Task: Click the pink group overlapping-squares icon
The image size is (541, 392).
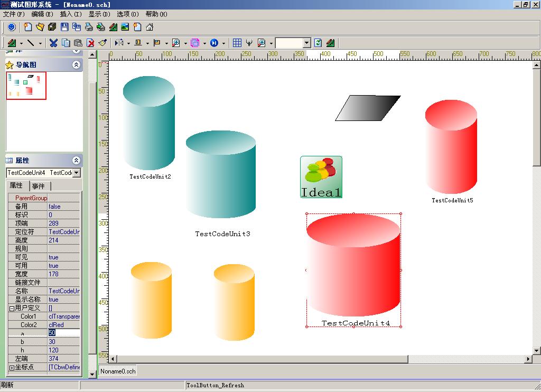Action: pos(195,43)
